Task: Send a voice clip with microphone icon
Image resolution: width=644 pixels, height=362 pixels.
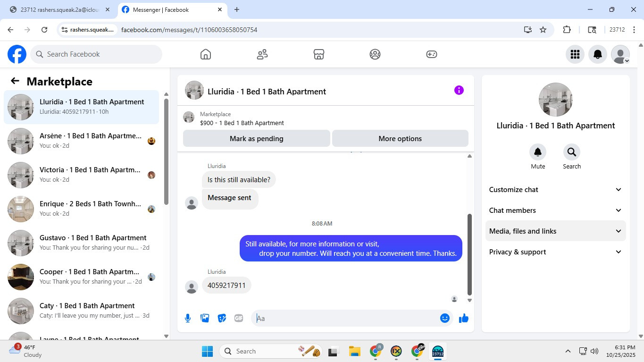Action: coord(188,318)
